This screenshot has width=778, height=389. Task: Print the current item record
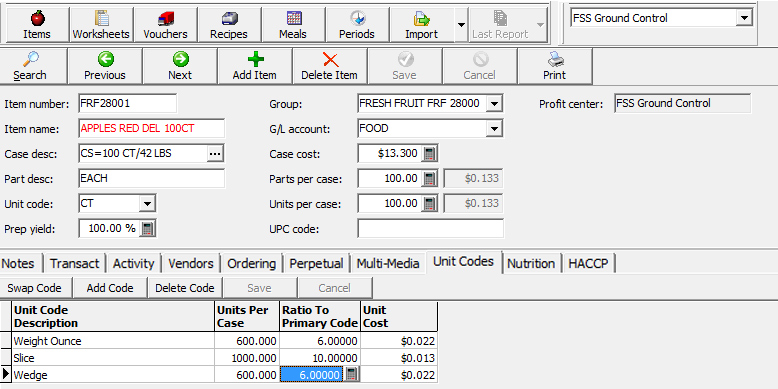(x=555, y=66)
